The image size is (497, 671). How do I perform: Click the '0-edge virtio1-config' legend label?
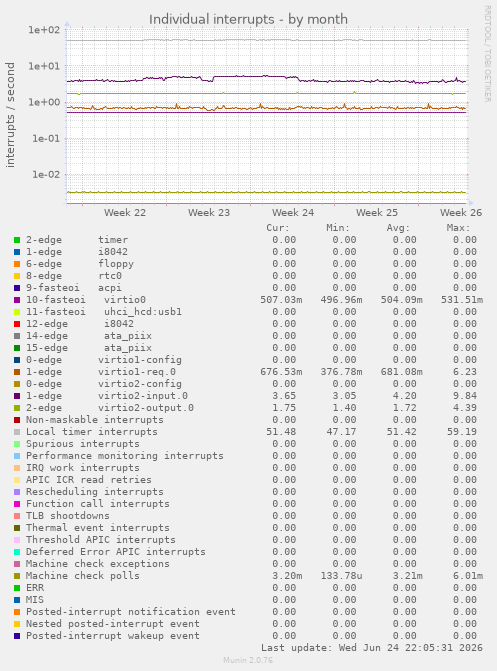click(x=104, y=360)
